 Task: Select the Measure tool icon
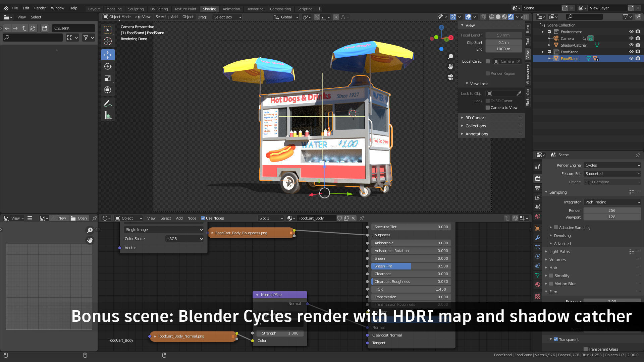[x=108, y=116]
